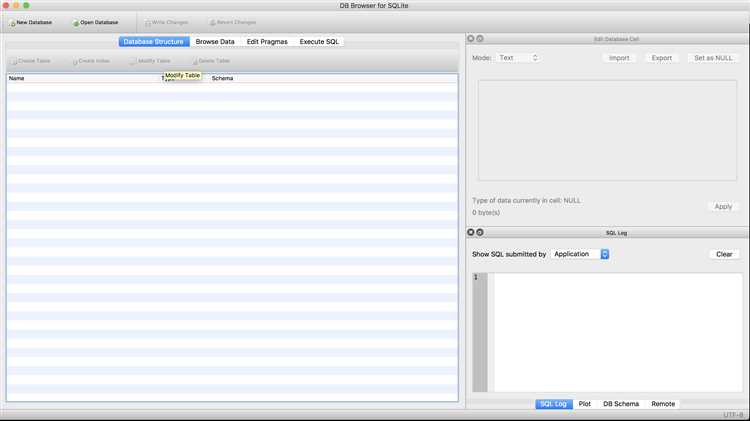
Task: Clear the SQL log
Action: coord(724,254)
